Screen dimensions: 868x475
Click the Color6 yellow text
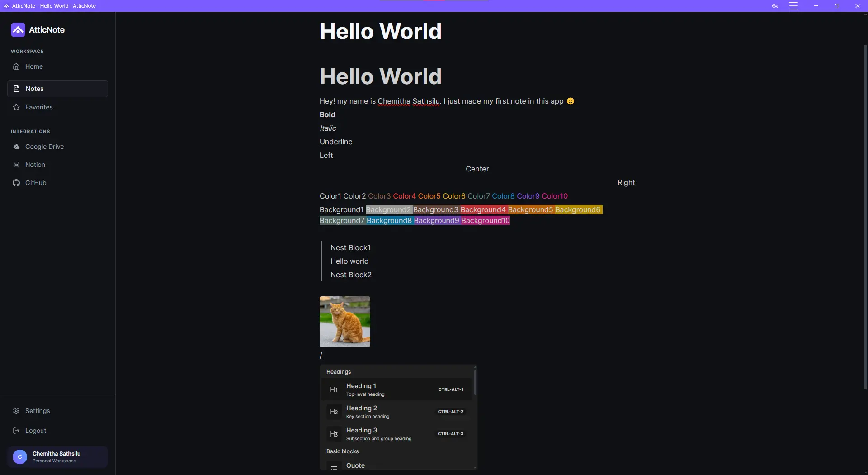pos(454,196)
